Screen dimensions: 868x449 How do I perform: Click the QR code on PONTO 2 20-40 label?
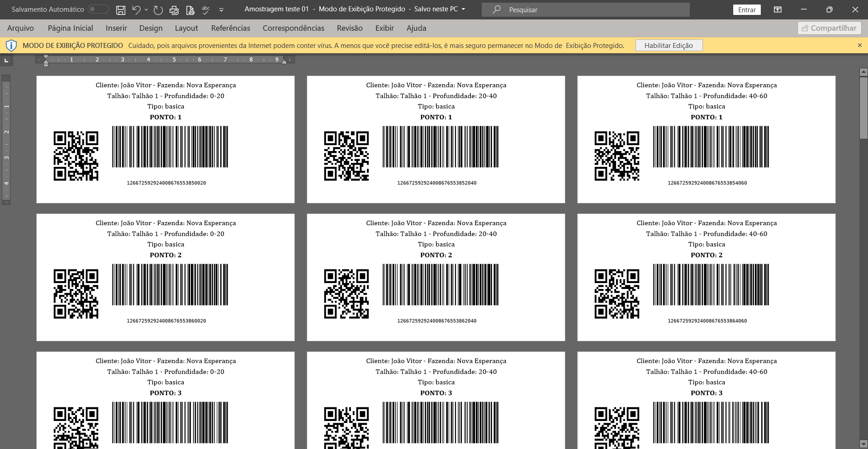click(346, 294)
